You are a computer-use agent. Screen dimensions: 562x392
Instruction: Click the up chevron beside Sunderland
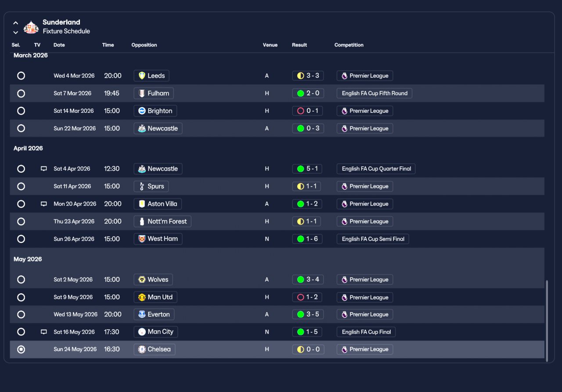tap(15, 23)
